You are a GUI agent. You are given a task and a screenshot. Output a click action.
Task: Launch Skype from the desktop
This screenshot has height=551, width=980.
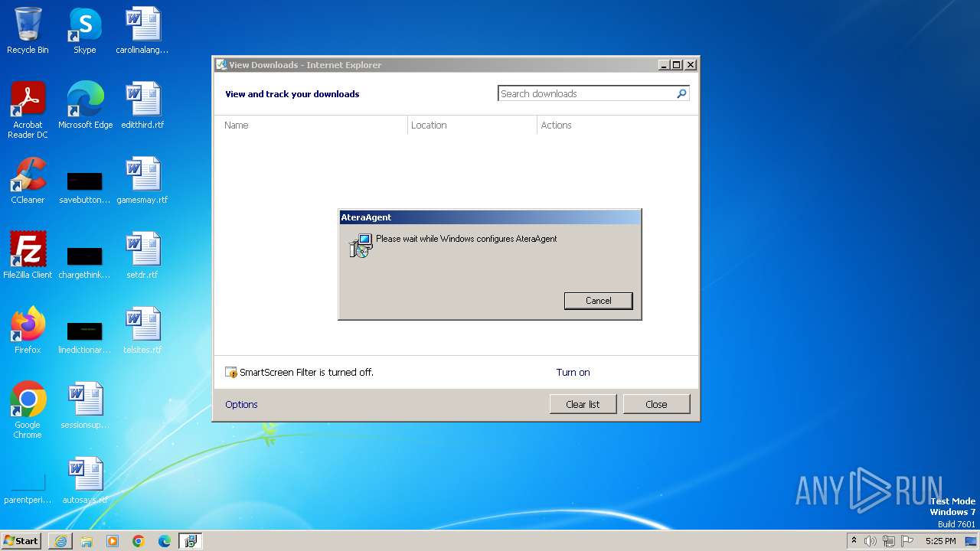coord(84,31)
